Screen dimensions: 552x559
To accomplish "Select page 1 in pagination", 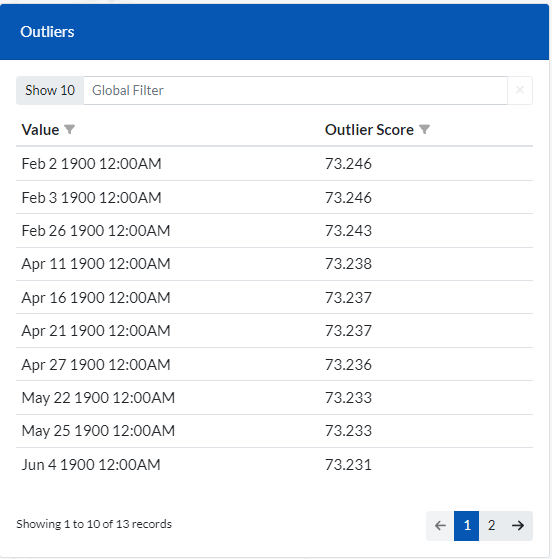I will tap(466, 525).
